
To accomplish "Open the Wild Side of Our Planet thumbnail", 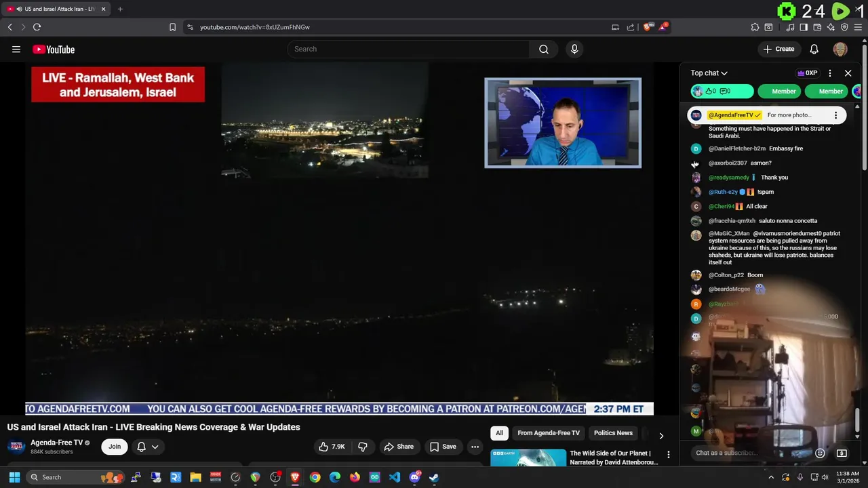I will point(528,457).
